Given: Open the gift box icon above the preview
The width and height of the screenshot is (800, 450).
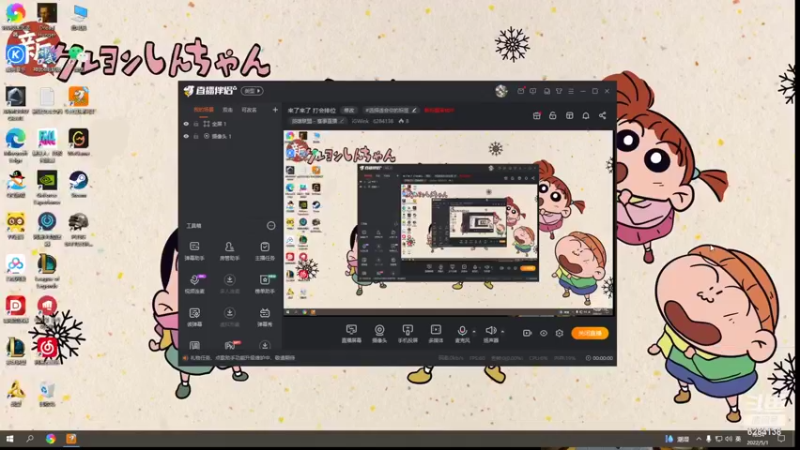Looking at the screenshot, I should click(537, 116).
